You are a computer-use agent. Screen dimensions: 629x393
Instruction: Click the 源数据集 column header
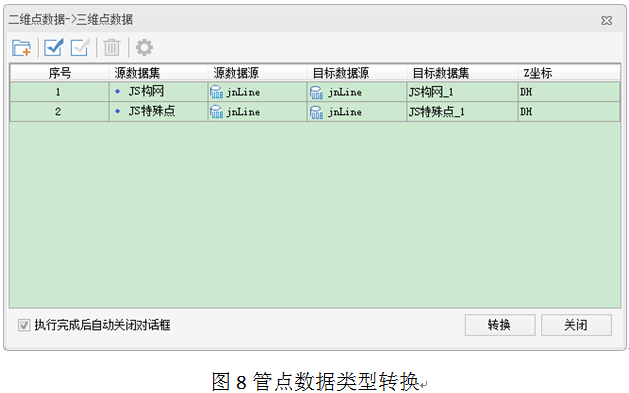tap(158, 73)
